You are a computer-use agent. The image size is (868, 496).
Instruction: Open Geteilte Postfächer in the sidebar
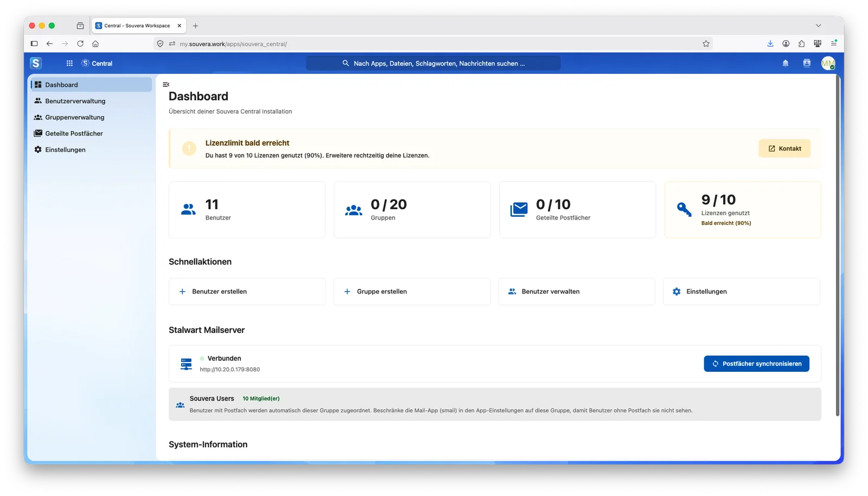[91, 133]
